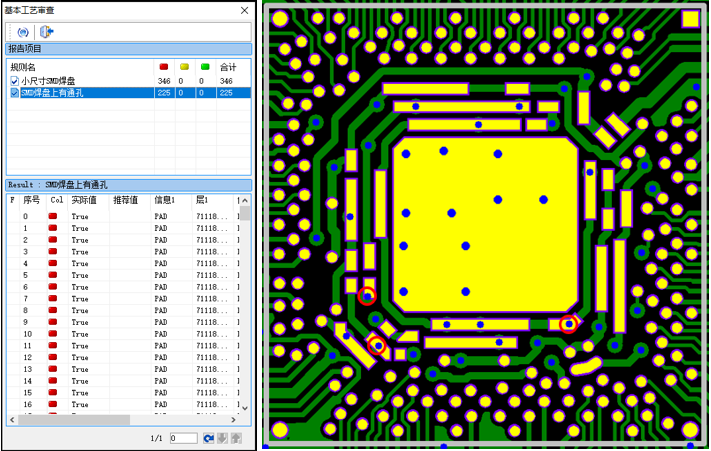Click the red severity column header icon

click(164, 67)
